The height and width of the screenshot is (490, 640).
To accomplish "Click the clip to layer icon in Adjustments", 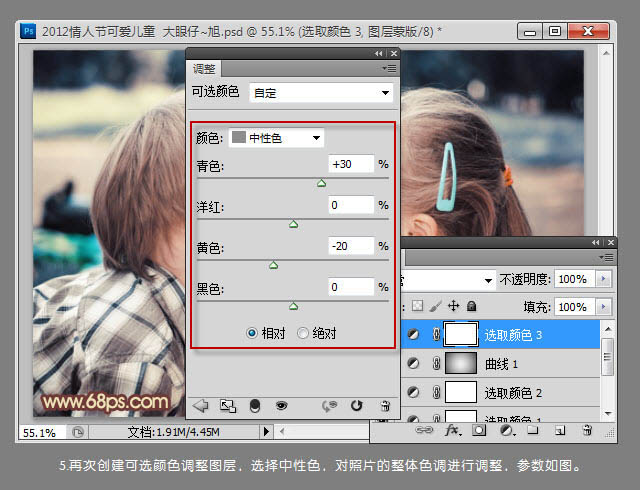I will (x=254, y=406).
